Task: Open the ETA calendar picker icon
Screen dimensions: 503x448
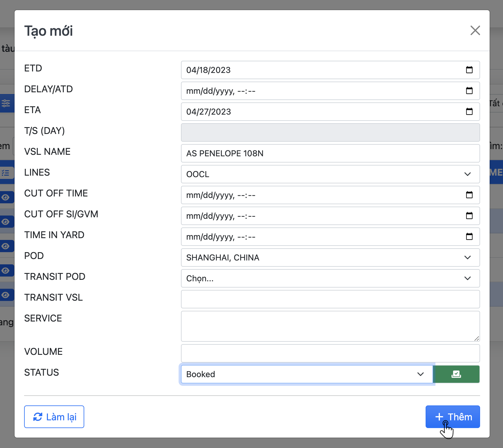Action: (x=469, y=112)
